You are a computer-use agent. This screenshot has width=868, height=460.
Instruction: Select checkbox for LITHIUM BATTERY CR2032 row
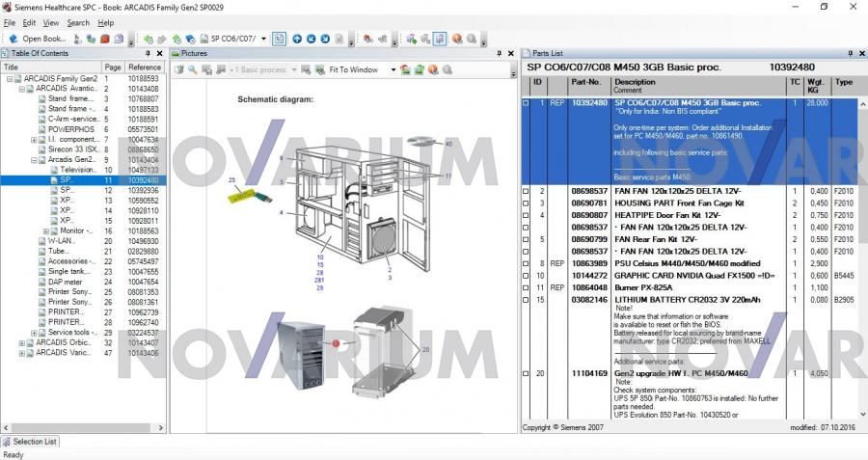click(526, 299)
